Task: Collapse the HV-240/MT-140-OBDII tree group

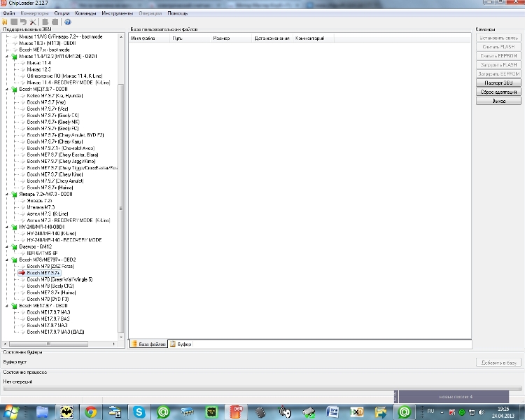Action: click(x=6, y=227)
